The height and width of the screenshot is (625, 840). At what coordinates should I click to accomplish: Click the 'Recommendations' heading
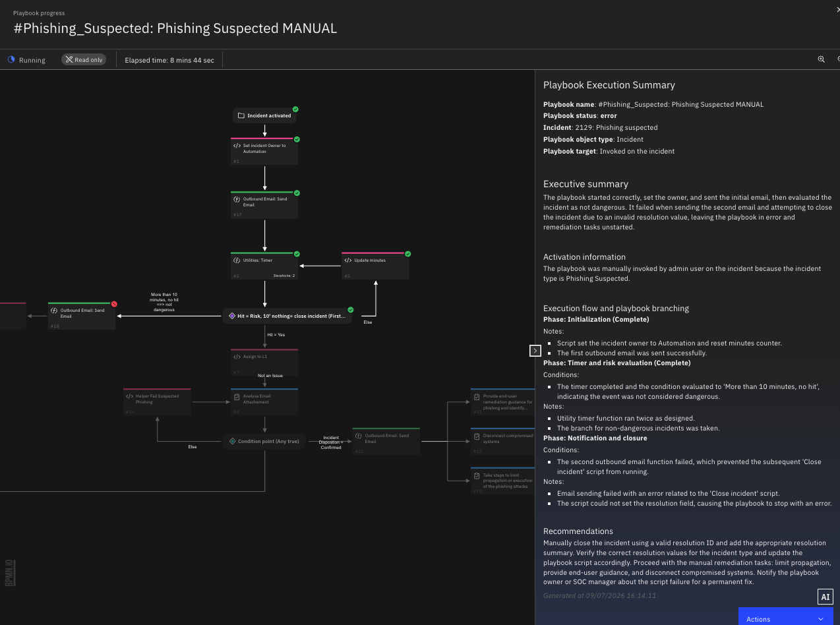[578, 531]
